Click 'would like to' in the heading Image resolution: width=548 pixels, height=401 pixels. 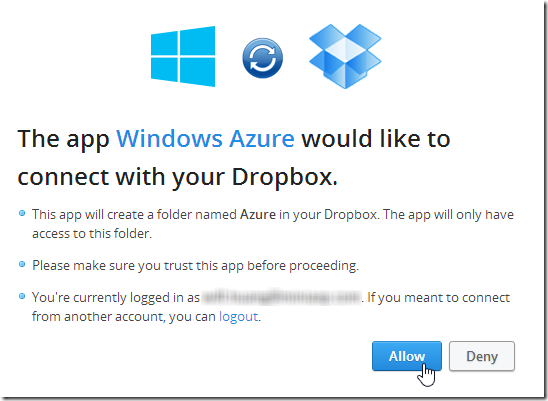coord(376,139)
